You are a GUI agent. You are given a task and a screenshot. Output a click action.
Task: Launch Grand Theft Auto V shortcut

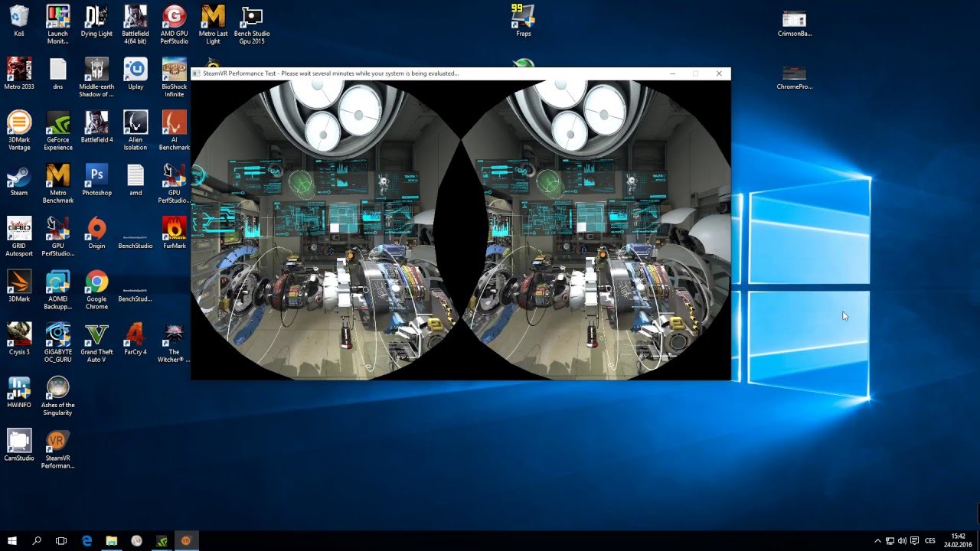(96, 342)
